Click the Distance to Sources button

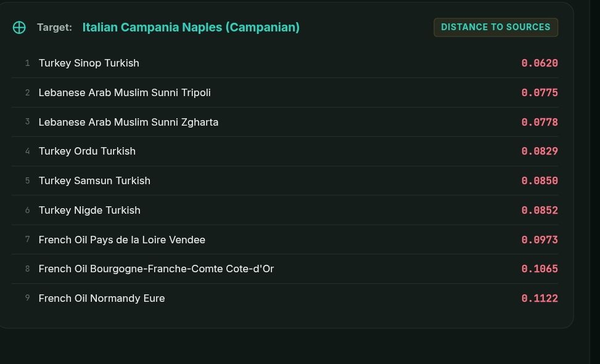click(496, 27)
